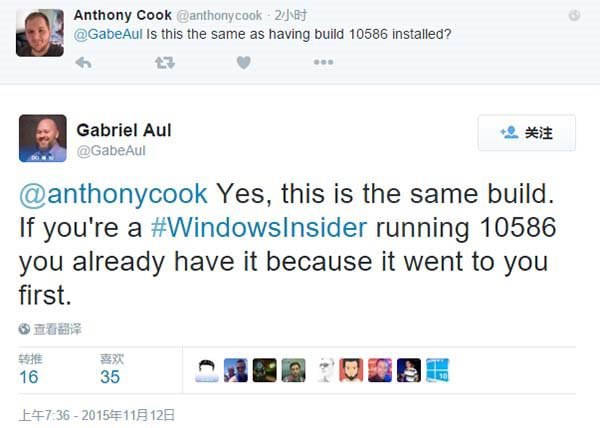Follow Gabriel Aul with the 关注 button

pos(527,133)
